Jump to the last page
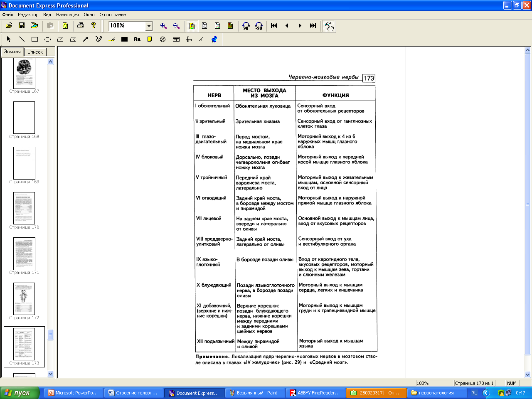The image size is (532, 399). 313,26
